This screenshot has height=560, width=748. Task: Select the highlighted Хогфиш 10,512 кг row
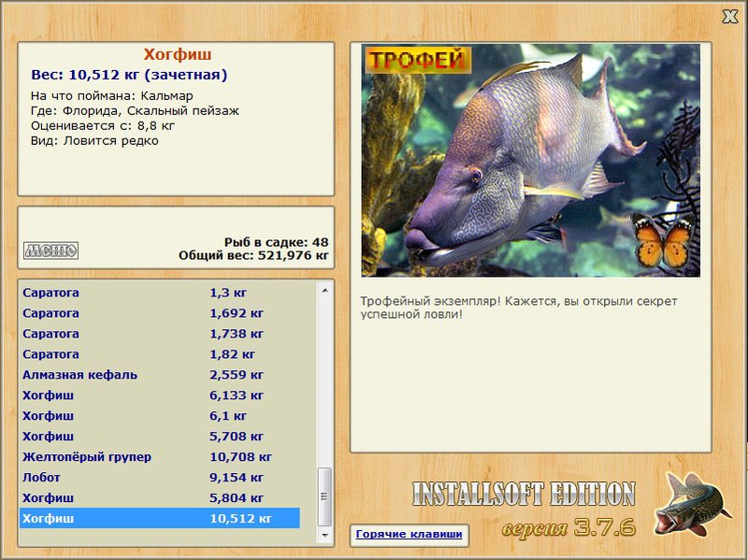click(x=160, y=518)
